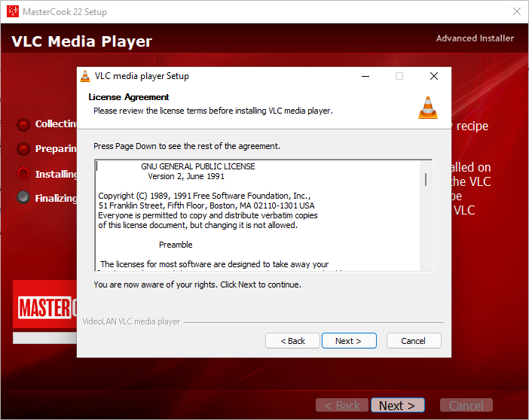Viewport: 529px width, 420px height.
Task: Click the MasterCook logo banner
Action: click(x=45, y=304)
